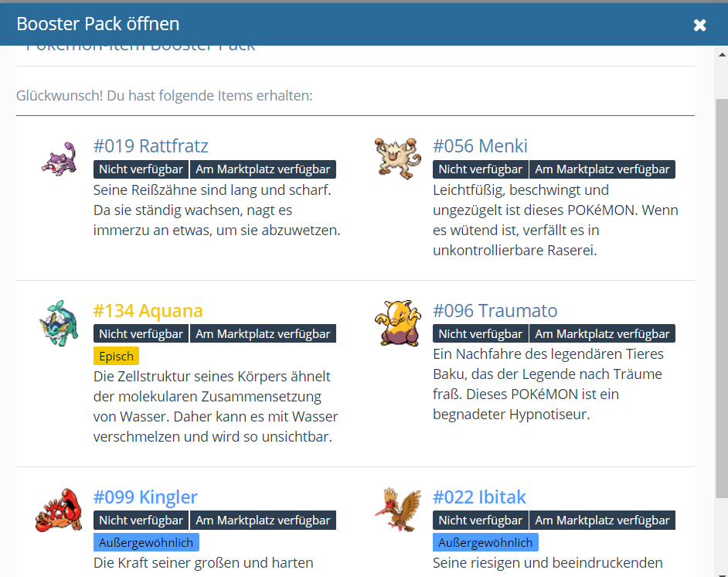This screenshot has width=728, height=577.
Task: Open the #022 Ibitak title link
Action: click(479, 497)
